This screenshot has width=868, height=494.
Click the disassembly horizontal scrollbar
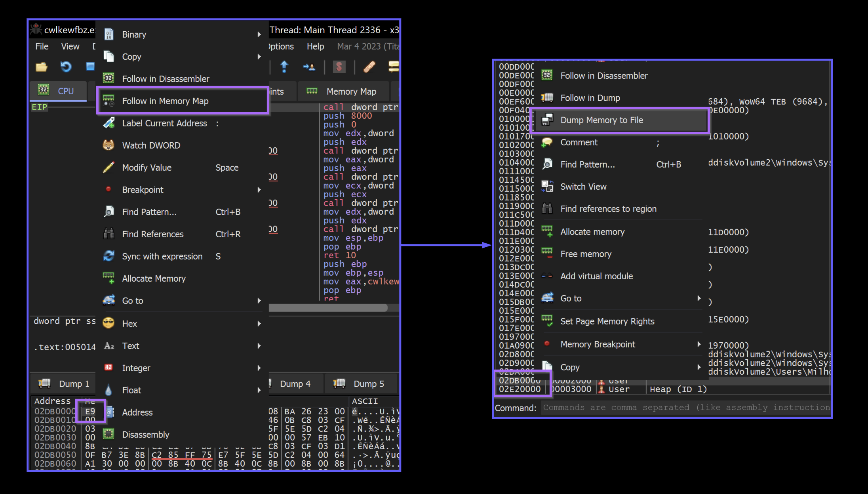(328, 308)
